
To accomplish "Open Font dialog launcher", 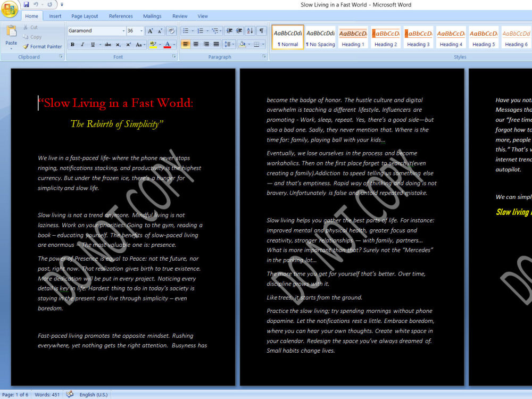I will pyautogui.click(x=174, y=57).
